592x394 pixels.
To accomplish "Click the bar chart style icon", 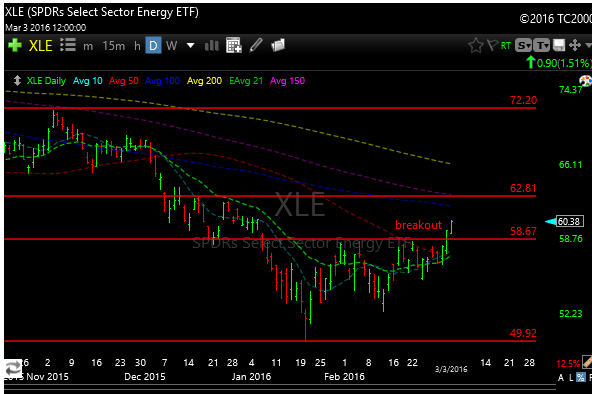I will pos(211,46).
